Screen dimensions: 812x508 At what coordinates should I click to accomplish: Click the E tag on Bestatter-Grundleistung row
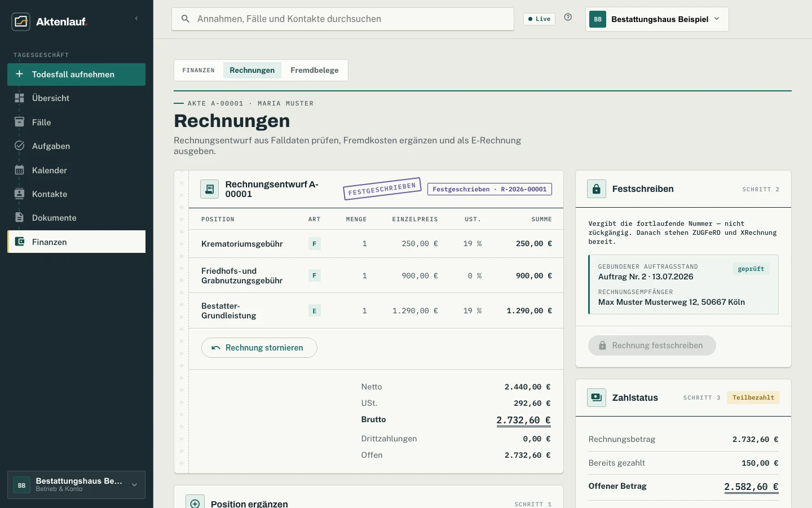click(x=315, y=310)
